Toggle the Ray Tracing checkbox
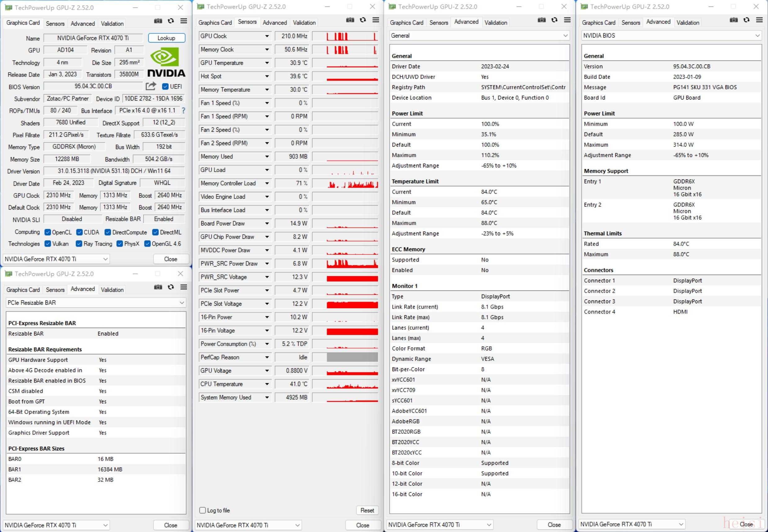768x532 pixels. tap(79, 244)
